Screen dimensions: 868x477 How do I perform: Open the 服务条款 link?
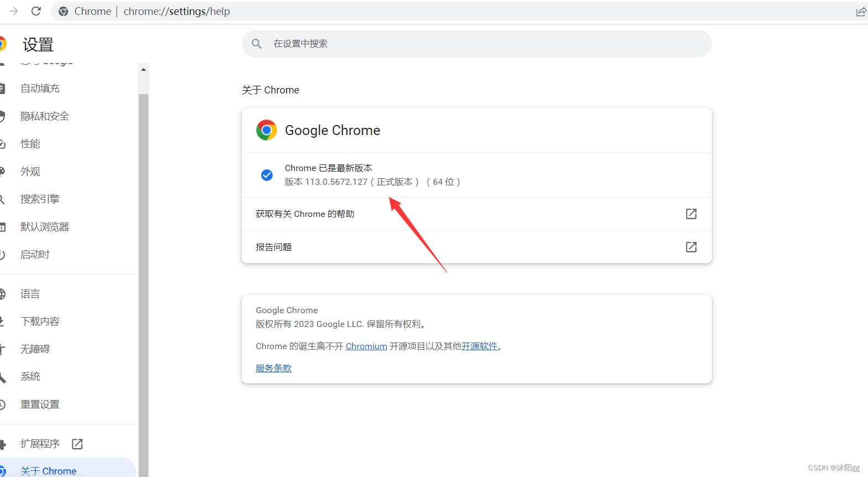click(x=273, y=368)
